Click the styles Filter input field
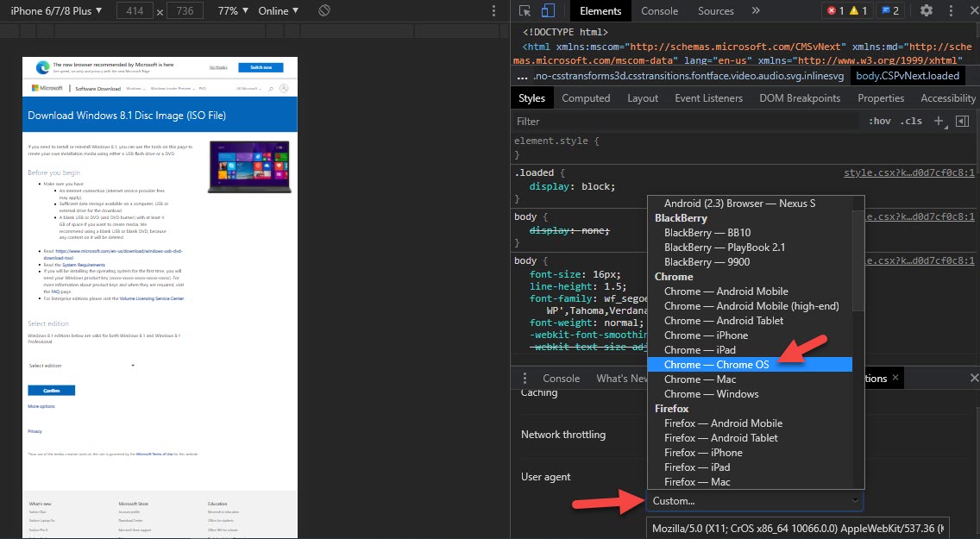This screenshot has width=980, height=539. [682, 122]
